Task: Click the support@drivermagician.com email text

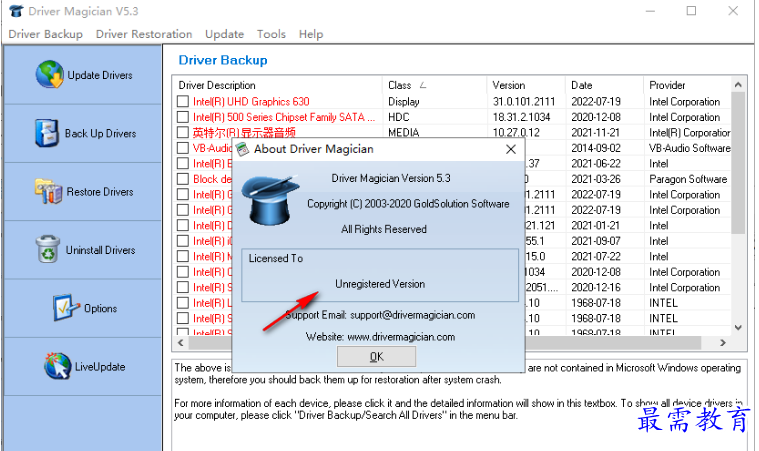Action: 412,316
